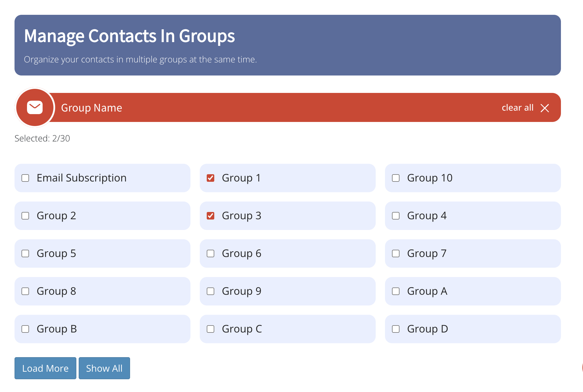Select the Group D checkbox

tap(396, 329)
